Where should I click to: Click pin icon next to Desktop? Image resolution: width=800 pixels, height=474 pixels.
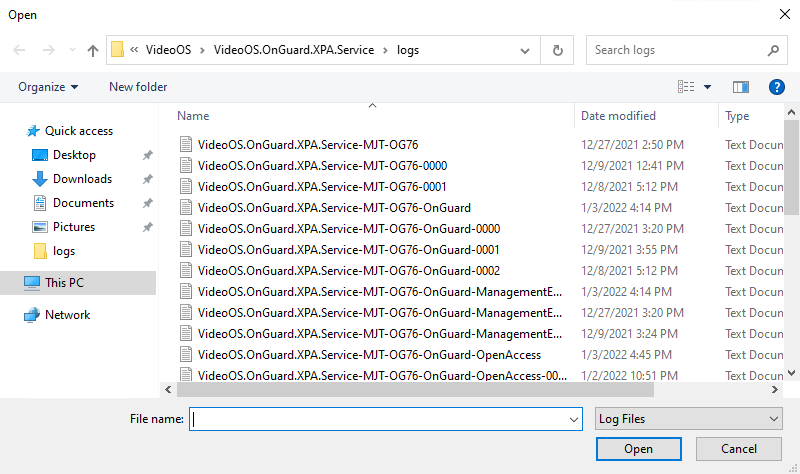point(147,155)
